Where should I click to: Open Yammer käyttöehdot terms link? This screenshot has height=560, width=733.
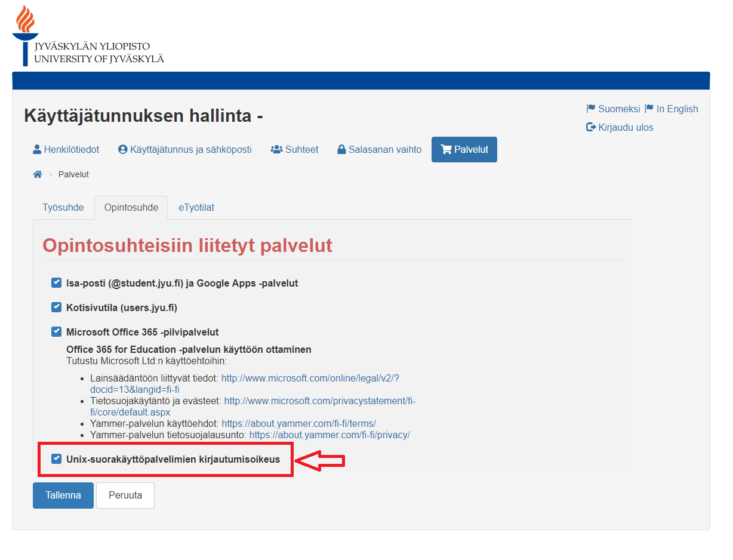(x=298, y=424)
